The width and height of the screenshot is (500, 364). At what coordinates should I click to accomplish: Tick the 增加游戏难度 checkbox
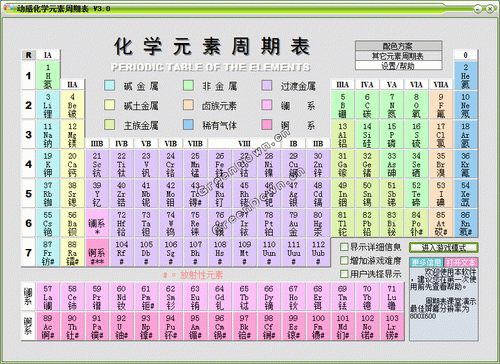point(344,260)
